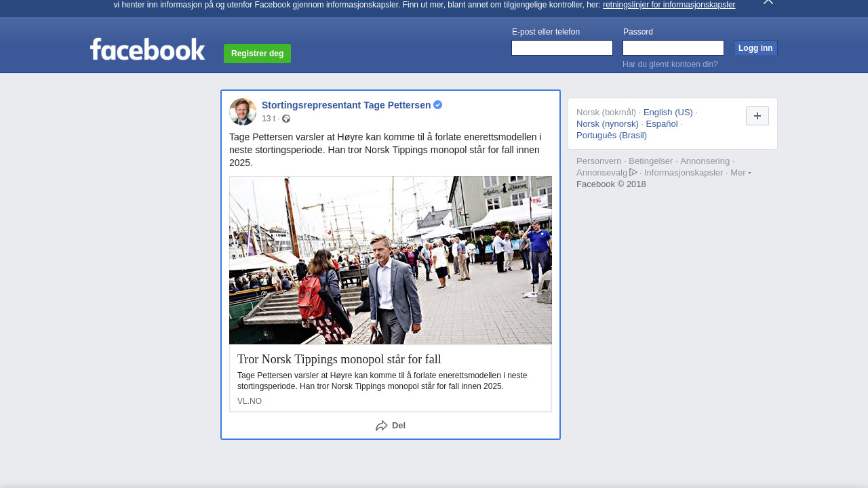
Task: Close the cookie information banner
Action: coord(768,2)
